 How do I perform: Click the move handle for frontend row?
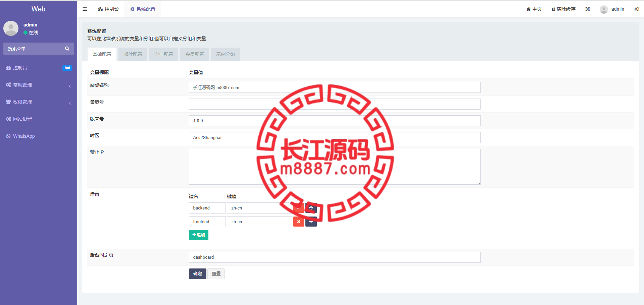[x=311, y=222]
